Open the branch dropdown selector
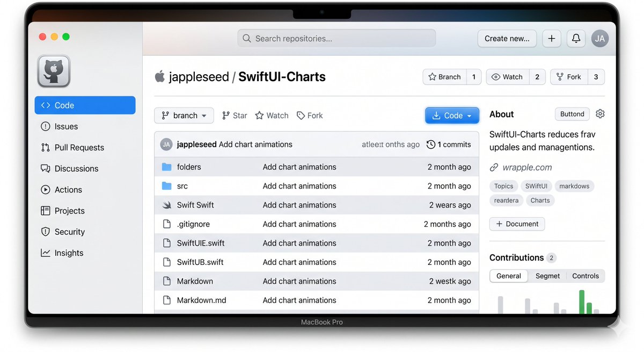Image resolution: width=644 pixels, height=352 pixels. click(x=184, y=116)
